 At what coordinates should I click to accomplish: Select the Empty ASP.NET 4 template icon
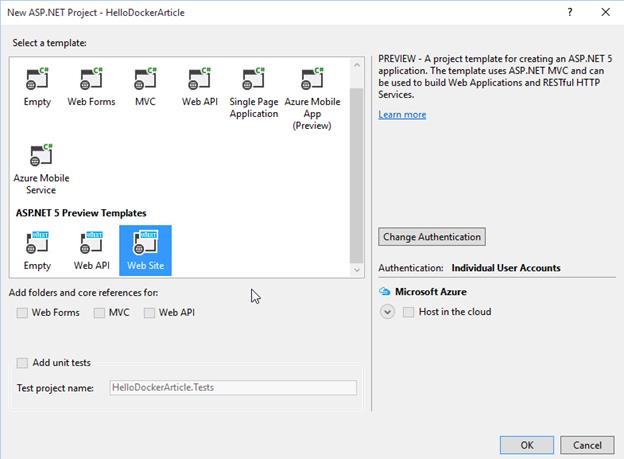(37, 78)
